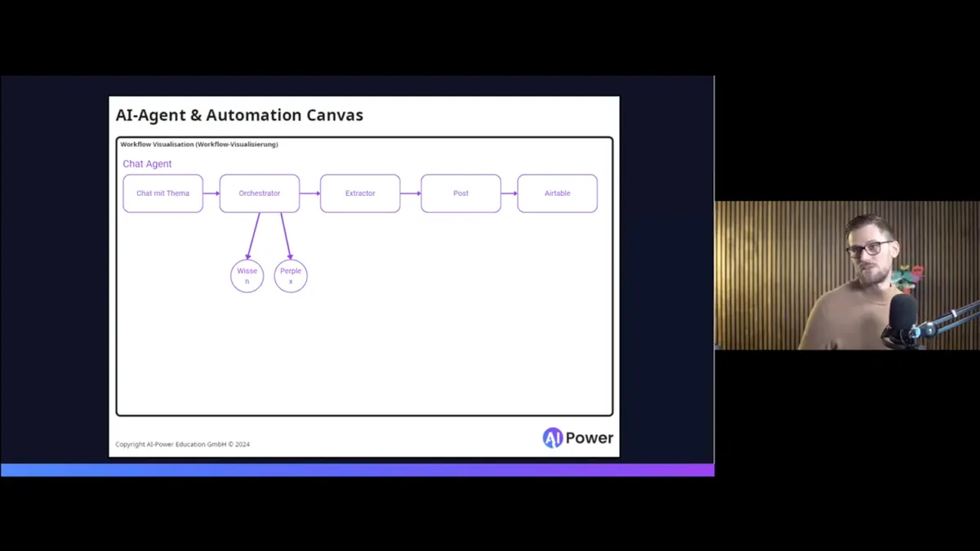
Task: Click the 'AI-Agent & Automation Canvas' title
Action: point(239,115)
